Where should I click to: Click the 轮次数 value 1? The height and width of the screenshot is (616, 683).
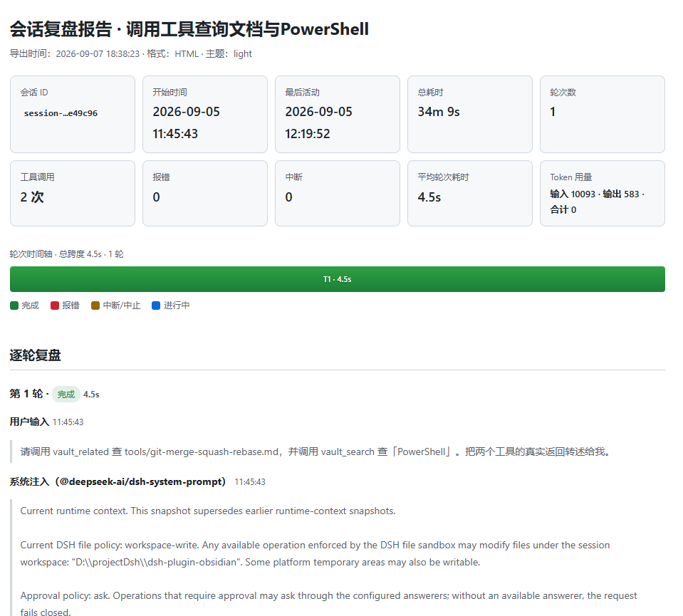pyautogui.click(x=553, y=112)
